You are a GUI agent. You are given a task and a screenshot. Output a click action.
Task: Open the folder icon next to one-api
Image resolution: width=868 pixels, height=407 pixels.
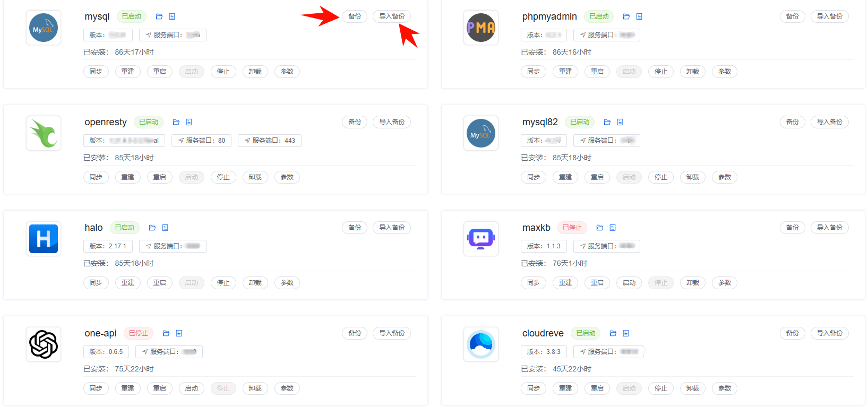[166, 333]
